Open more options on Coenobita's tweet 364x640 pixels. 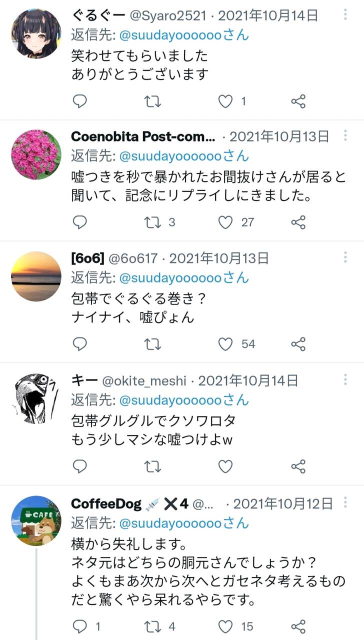(x=345, y=135)
